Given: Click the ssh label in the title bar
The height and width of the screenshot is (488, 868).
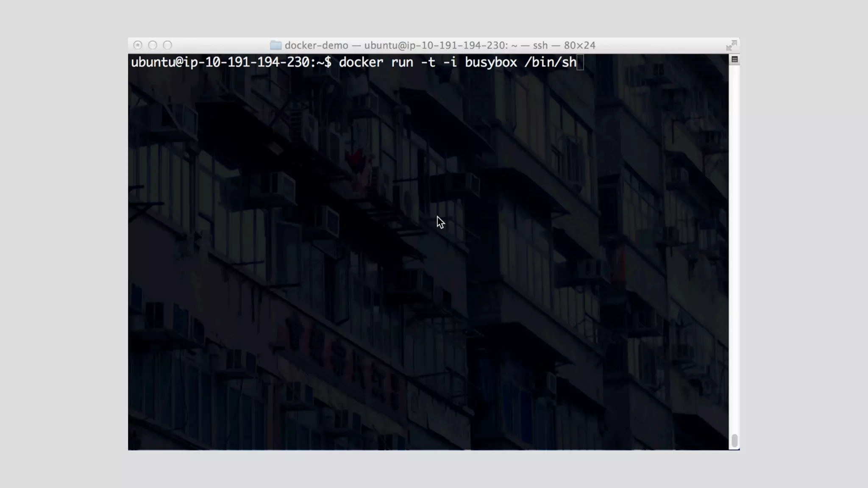Looking at the screenshot, I should click(540, 45).
